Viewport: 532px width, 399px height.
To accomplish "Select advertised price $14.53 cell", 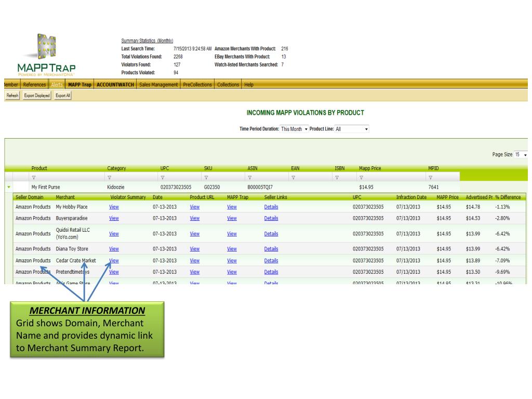I will [x=473, y=218].
